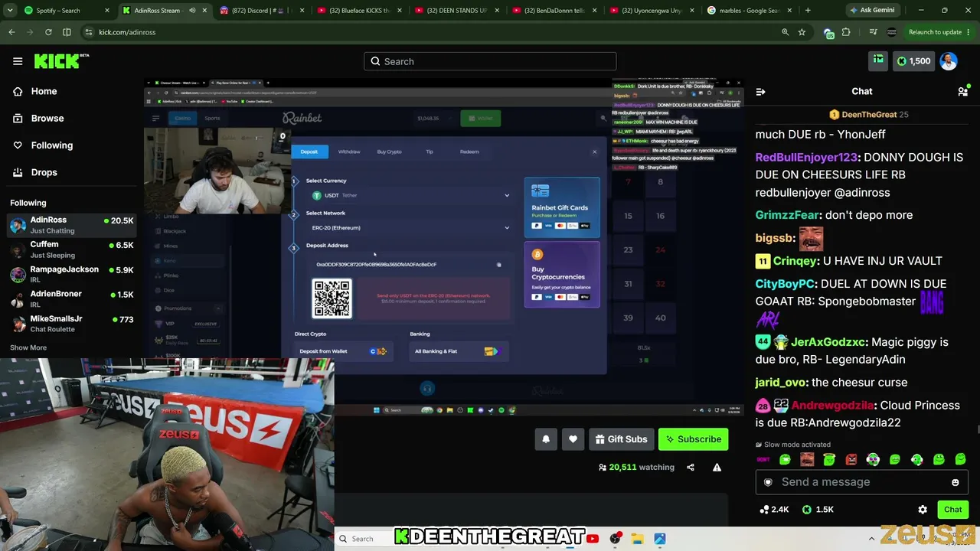Report the stream with warning triangle icon
This screenshot has width=980, height=551.
point(717,468)
